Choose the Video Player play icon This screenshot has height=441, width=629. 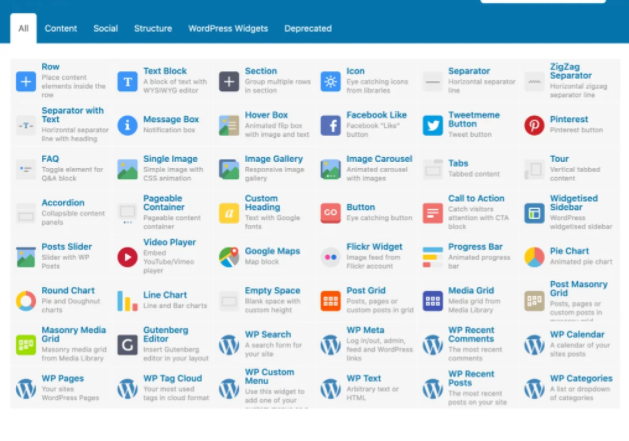click(x=127, y=257)
